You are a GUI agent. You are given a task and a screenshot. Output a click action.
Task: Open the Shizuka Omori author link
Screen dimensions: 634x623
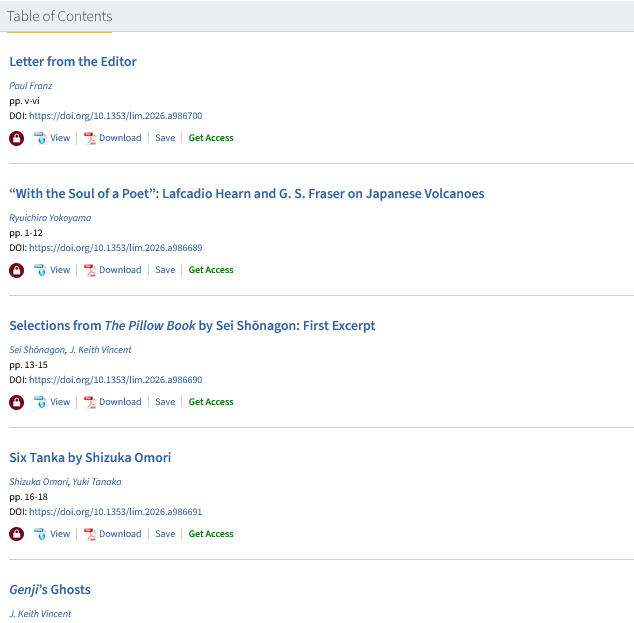pyautogui.click(x=39, y=482)
